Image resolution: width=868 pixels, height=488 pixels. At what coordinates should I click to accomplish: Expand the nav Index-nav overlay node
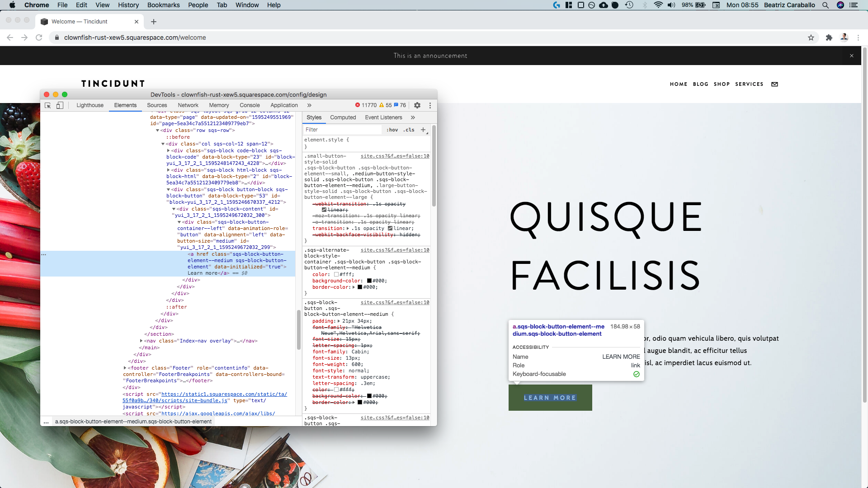pyautogui.click(x=142, y=341)
